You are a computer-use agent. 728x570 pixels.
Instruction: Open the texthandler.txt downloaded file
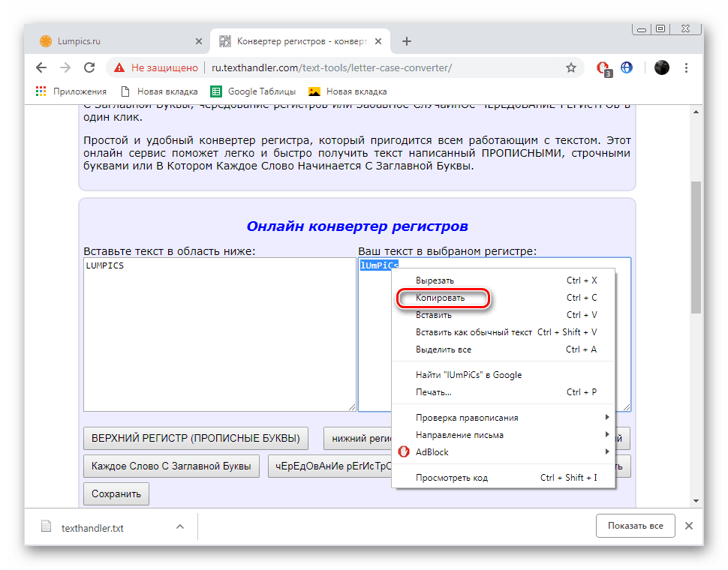click(92, 528)
